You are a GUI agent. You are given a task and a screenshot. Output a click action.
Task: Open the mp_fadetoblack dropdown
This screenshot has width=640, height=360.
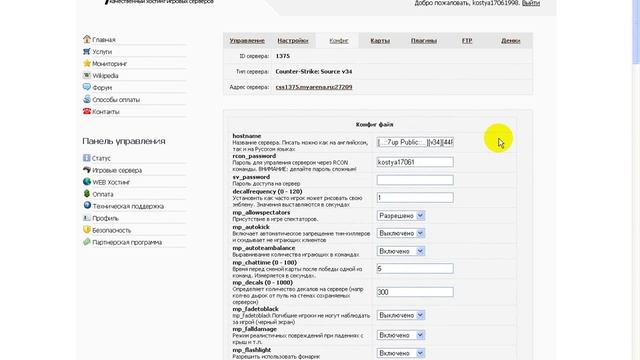[x=401, y=315]
